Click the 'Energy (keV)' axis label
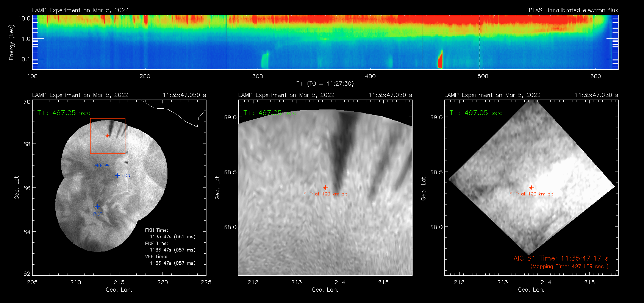 [x=12, y=42]
